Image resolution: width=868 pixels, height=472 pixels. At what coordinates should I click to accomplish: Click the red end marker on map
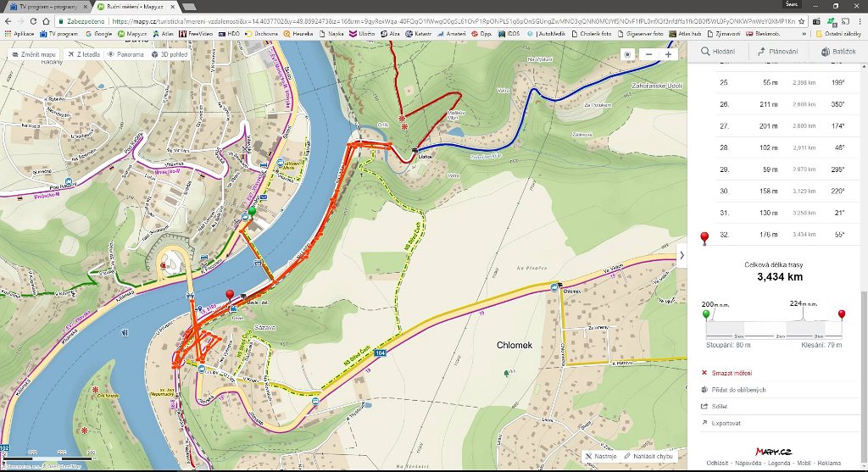(230, 295)
